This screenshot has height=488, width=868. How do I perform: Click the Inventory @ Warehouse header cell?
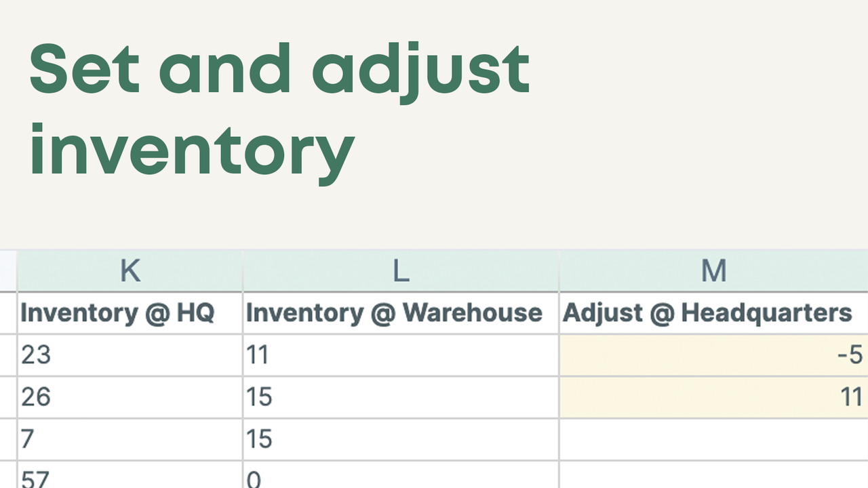pyautogui.click(x=400, y=312)
